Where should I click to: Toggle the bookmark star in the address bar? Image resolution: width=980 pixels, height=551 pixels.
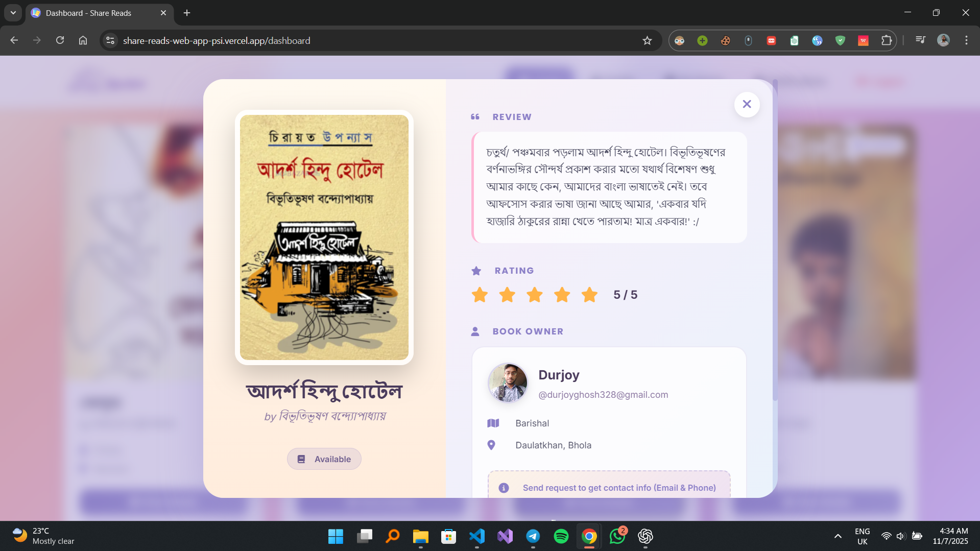coord(647,40)
